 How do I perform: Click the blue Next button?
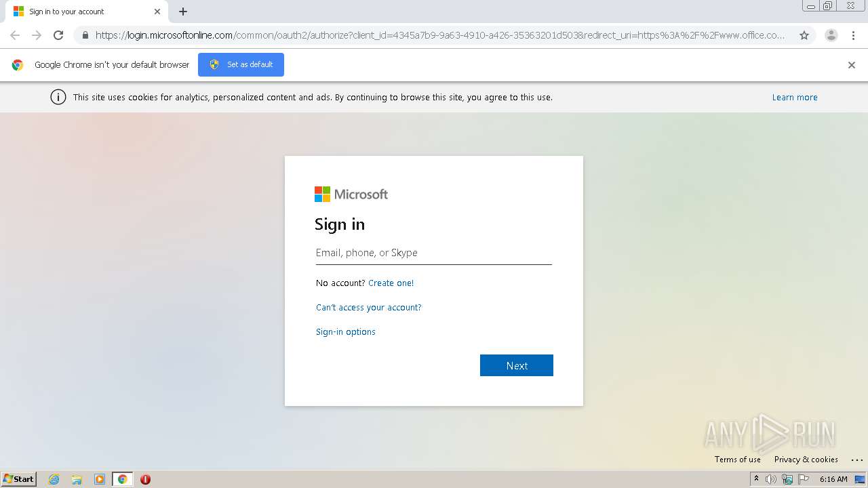[x=517, y=365]
